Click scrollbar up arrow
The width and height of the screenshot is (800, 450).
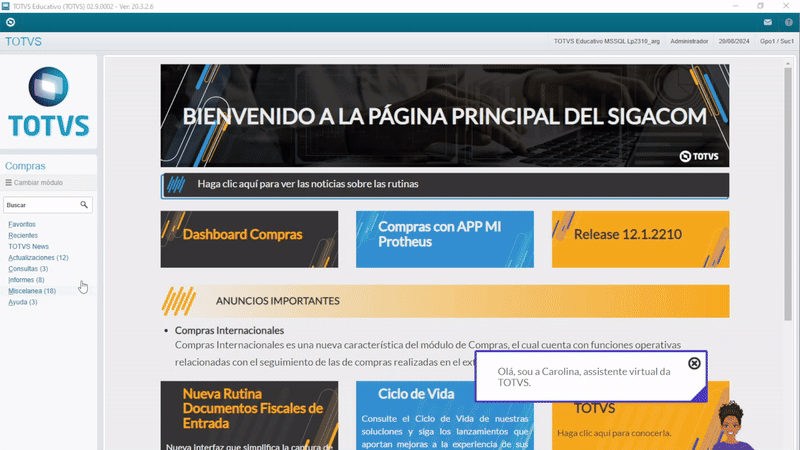click(x=788, y=63)
